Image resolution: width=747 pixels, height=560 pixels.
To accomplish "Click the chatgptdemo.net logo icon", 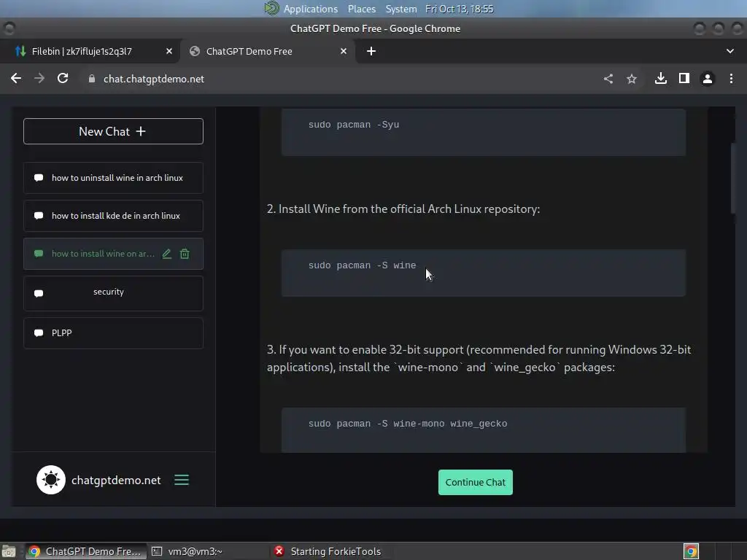I will pos(51,480).
